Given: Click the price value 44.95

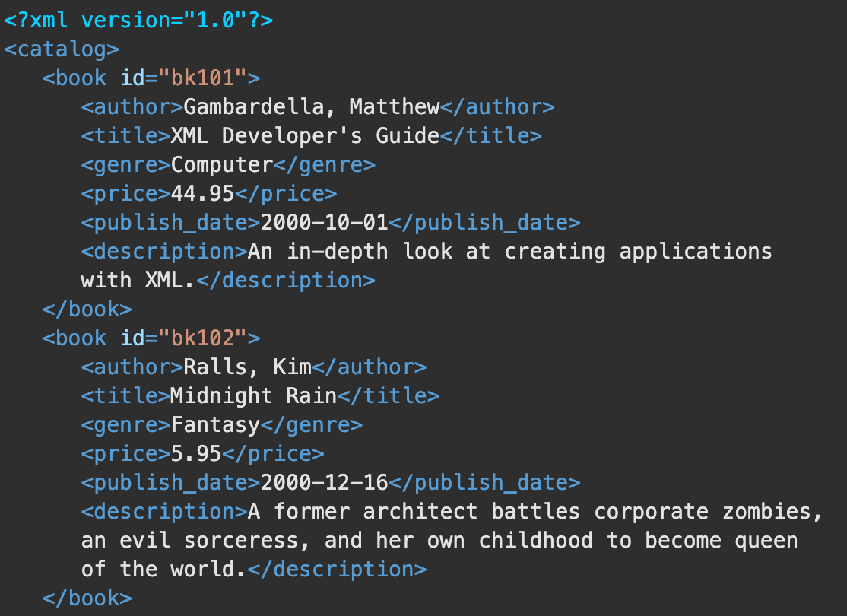Looking at the screenshot, I should (202, 194).
